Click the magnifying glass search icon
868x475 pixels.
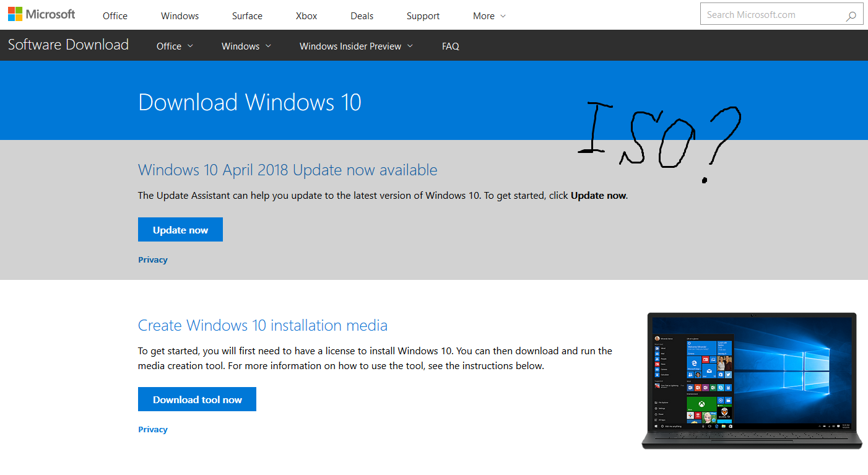[852, 14]
